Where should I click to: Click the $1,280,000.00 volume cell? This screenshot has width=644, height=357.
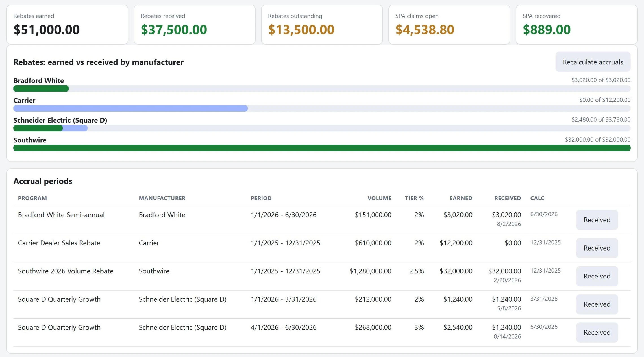371,271
